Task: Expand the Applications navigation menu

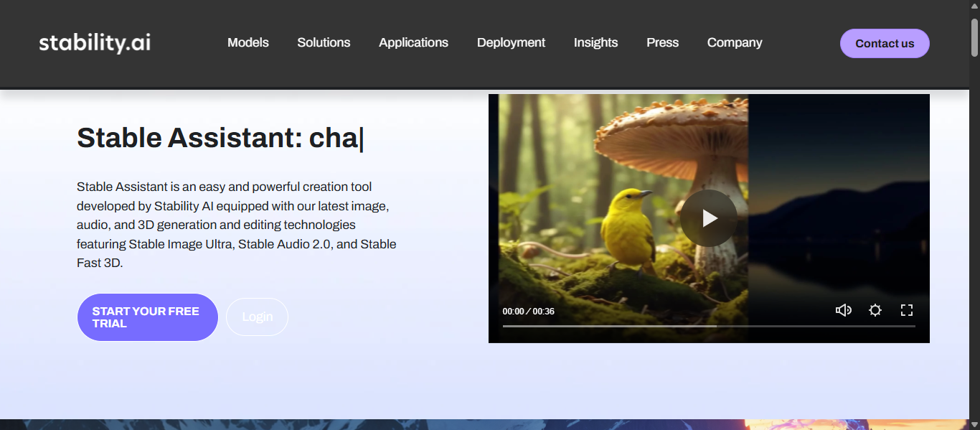Action: 413,43
